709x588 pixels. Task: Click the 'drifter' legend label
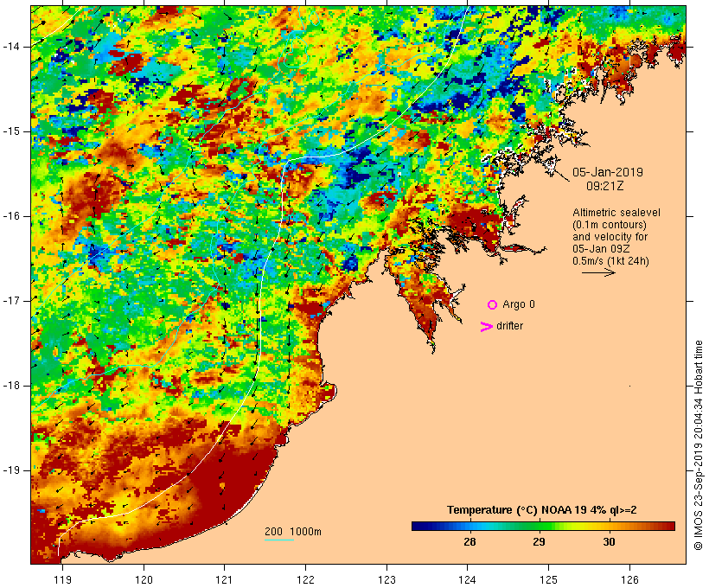point(509,326)
